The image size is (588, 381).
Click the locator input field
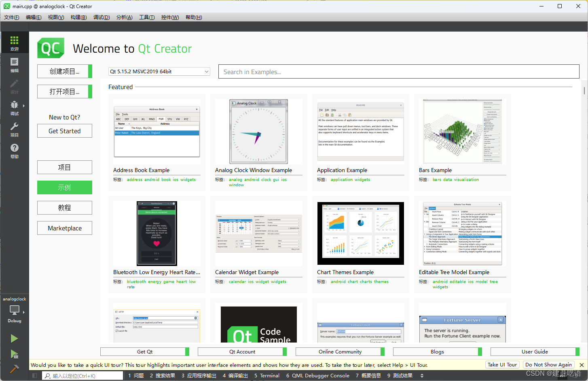pos(83,376)
